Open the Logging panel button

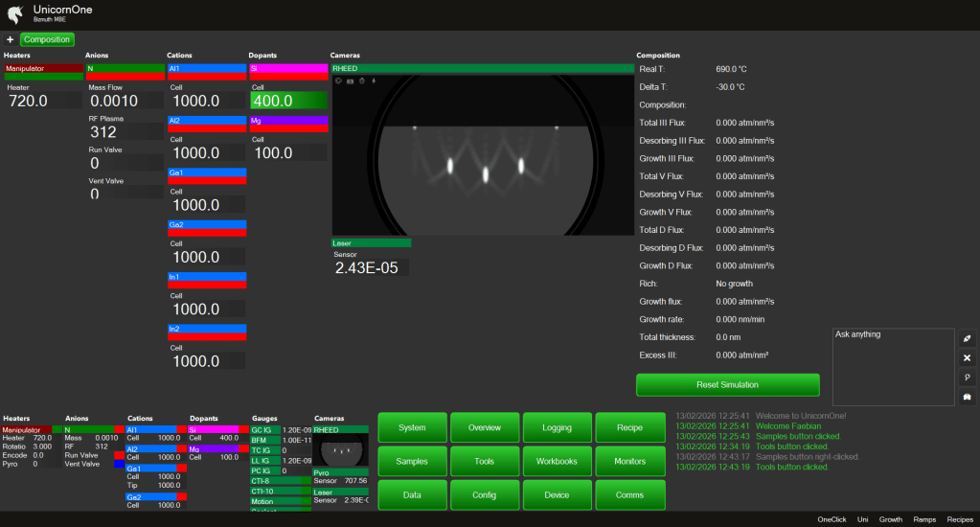pyautogui.click(x=557, y=427)
